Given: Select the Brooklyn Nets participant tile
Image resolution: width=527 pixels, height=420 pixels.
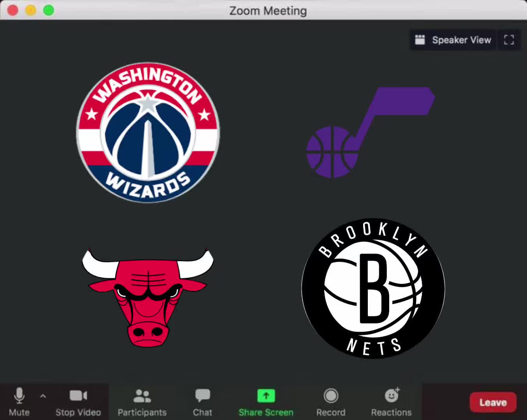Looking at the screenshot, I should pyautogui.click(x=373, y=288).
